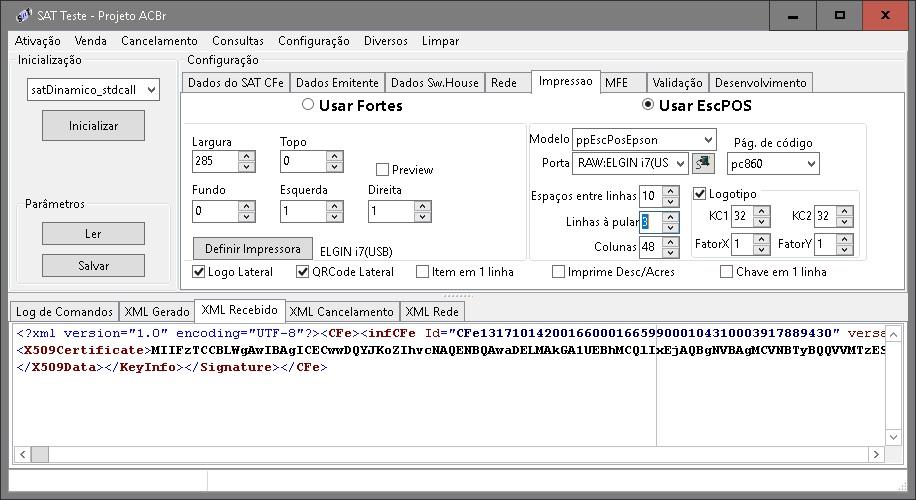Open the XML Cancelamento tab
The height and width of the screenshot is (500, 916).
[342, 312]
